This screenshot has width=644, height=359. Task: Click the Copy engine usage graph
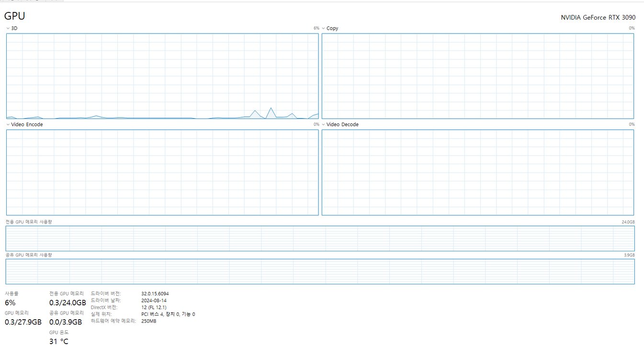(x=478, y=76)
